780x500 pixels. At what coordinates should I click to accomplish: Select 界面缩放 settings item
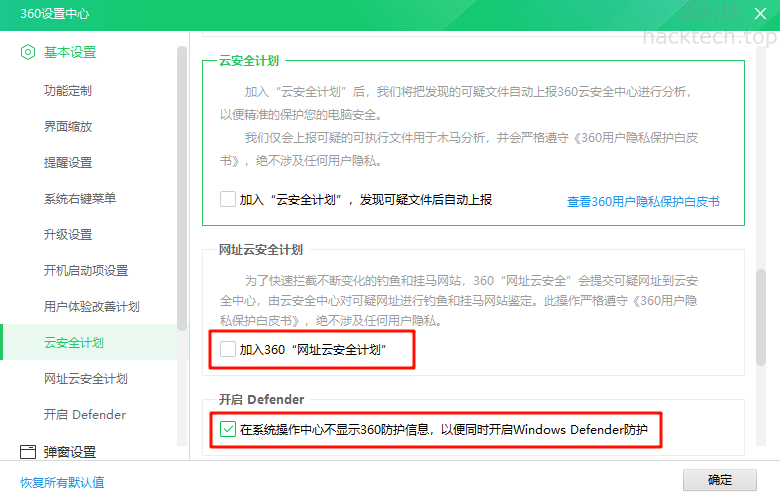pyautogui.click(x=68, y=127)
